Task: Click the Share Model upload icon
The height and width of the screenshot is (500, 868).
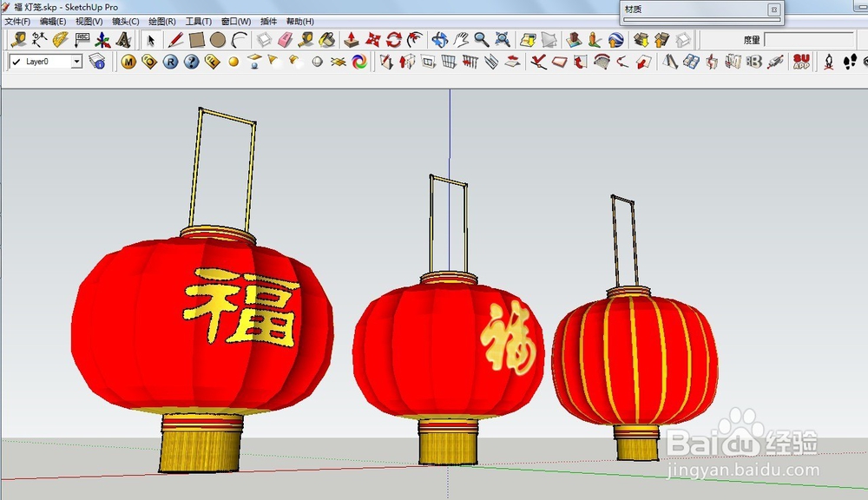Action: [x=661, y=40]
